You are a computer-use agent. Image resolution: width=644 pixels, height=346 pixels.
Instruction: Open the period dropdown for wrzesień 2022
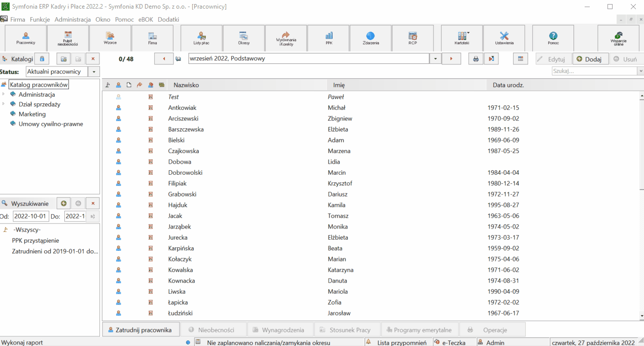pos(436,59)
